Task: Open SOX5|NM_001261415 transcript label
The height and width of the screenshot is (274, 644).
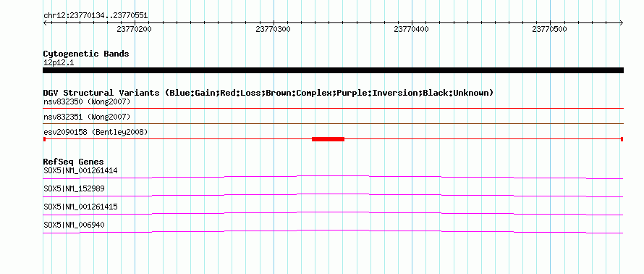Action: click(x=80, y=207)
